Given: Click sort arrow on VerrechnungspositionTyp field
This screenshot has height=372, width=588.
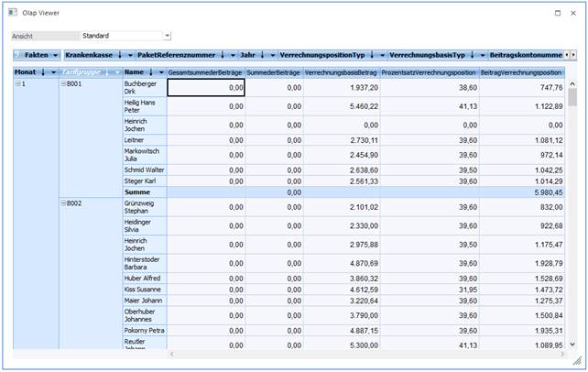Looking at the screenshot, I should tap(372, 55).
